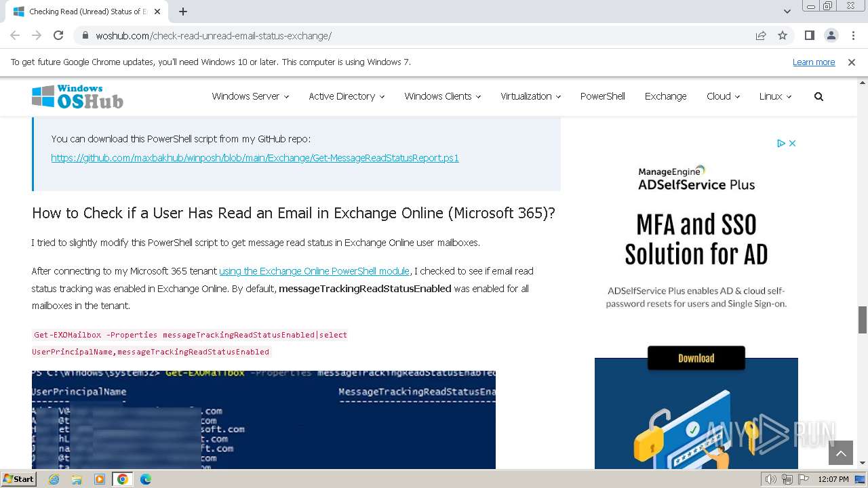The width and height of the screenshot is (868, 488).
Task: Open site search magnifier
Action: [x=818, y=96]
